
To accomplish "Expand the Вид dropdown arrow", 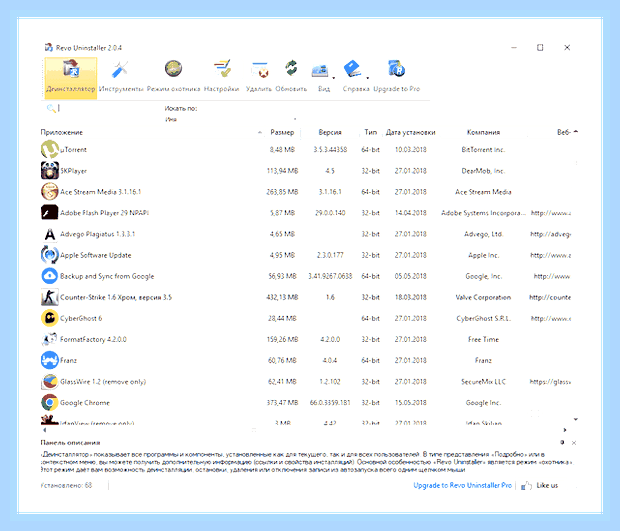I will pos(334,78).
